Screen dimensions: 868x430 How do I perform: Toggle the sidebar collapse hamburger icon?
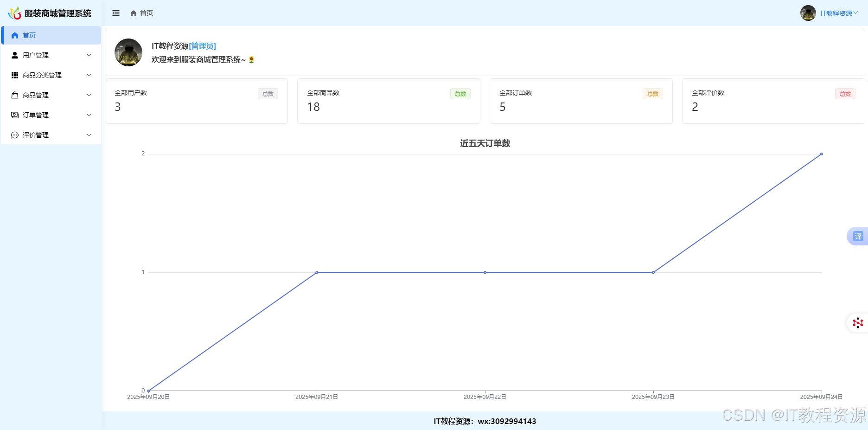116,13
